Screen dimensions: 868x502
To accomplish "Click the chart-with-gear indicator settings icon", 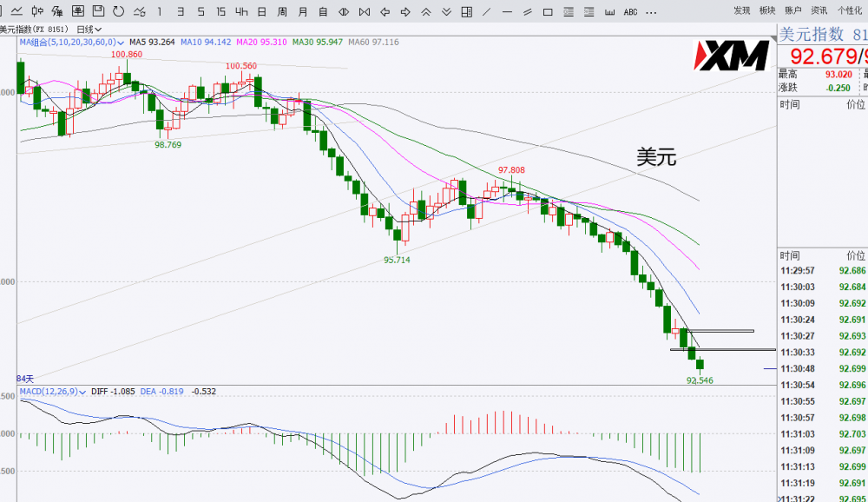I will click(x=140, y=11).
